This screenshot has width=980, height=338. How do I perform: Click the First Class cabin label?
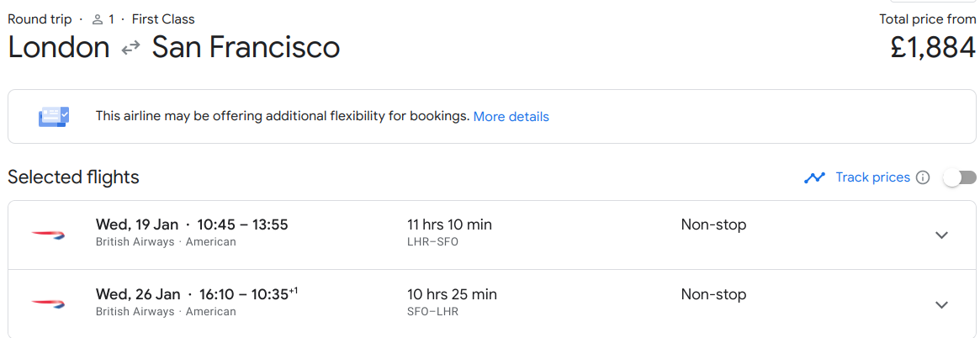point(163,19)
